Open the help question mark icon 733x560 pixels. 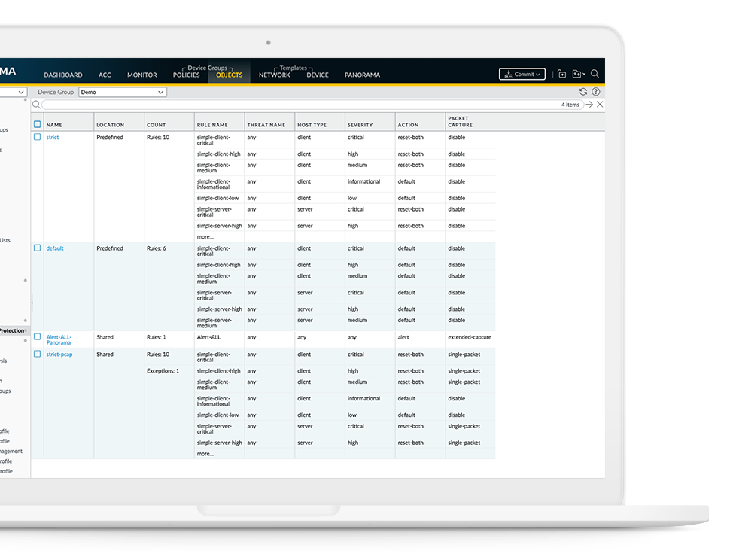pyautogui.click(x=596, y=92)
